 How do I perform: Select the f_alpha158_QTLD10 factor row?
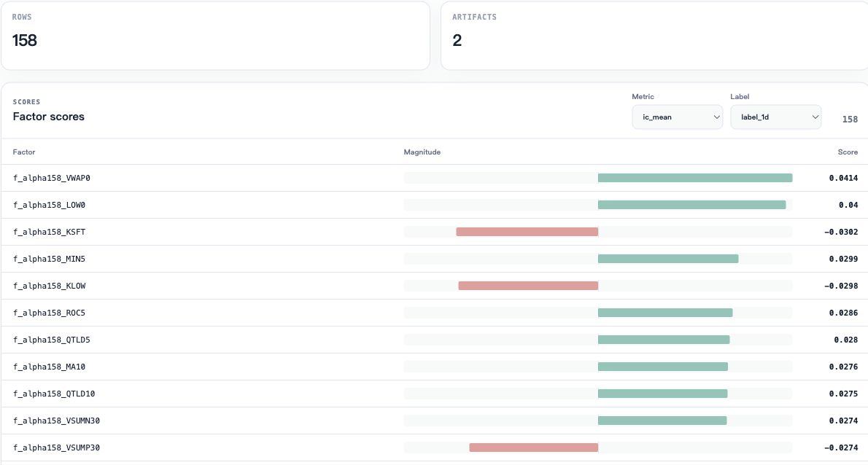coord(435,394)
